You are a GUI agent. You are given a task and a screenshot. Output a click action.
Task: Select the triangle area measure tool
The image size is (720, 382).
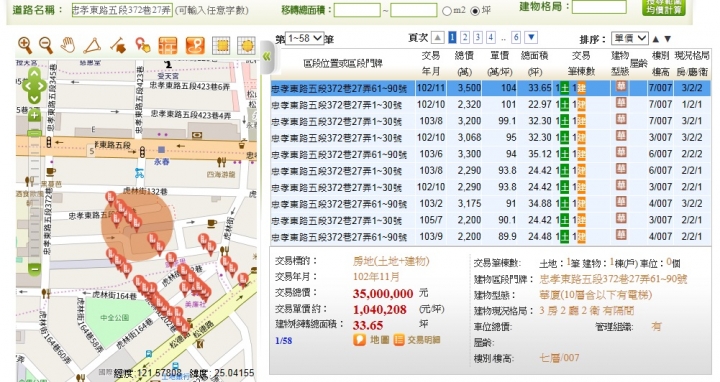[92, 46]
